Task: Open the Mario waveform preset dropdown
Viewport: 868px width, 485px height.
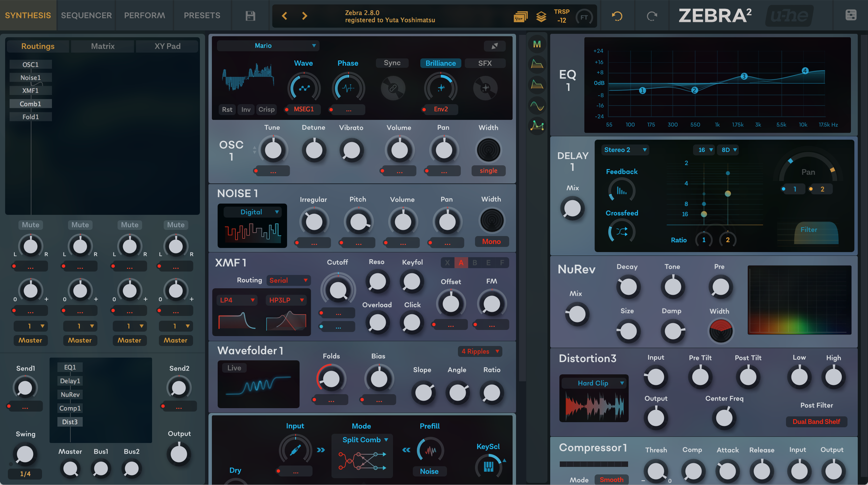Action: point(268,45)
